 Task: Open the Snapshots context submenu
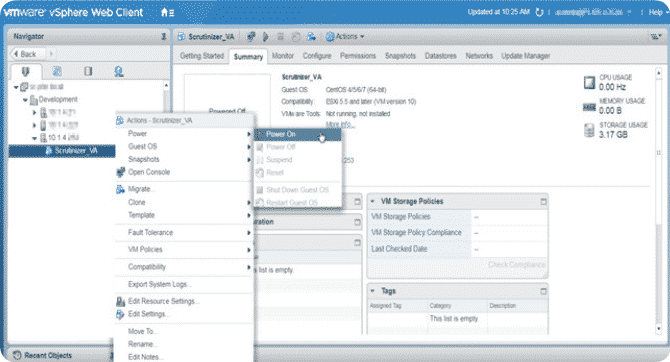point(184,159)
